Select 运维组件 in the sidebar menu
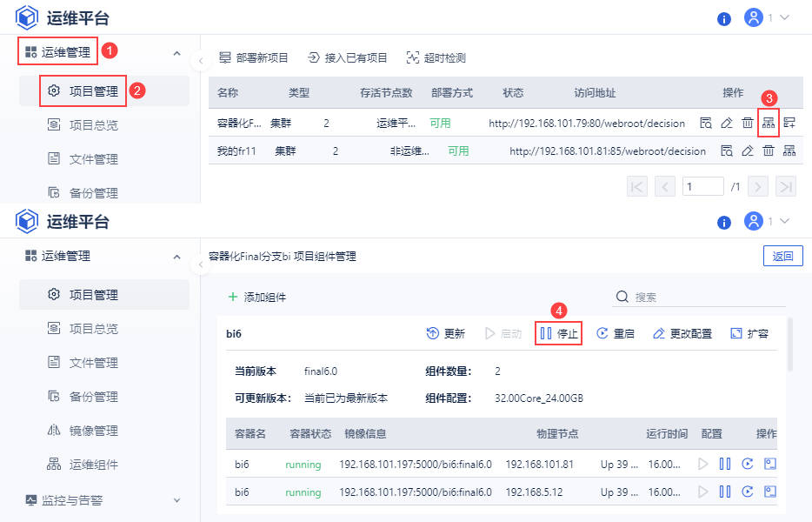This screenshot has width=812, height=522. click(x=94, y=465)
